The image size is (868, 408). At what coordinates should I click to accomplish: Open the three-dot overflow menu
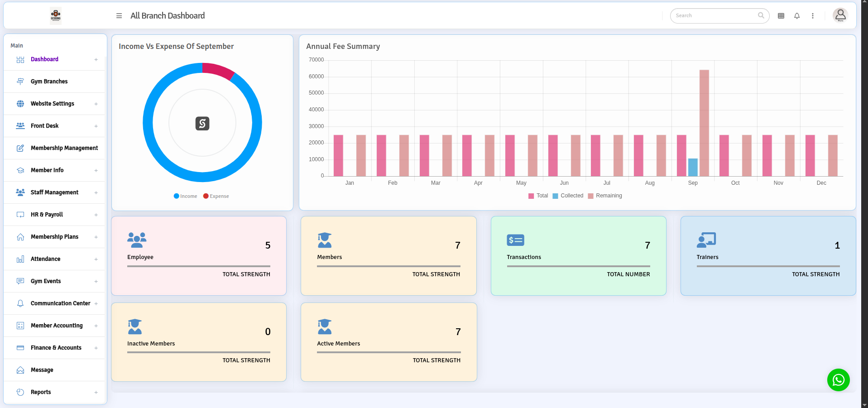[x=813, y=15]
